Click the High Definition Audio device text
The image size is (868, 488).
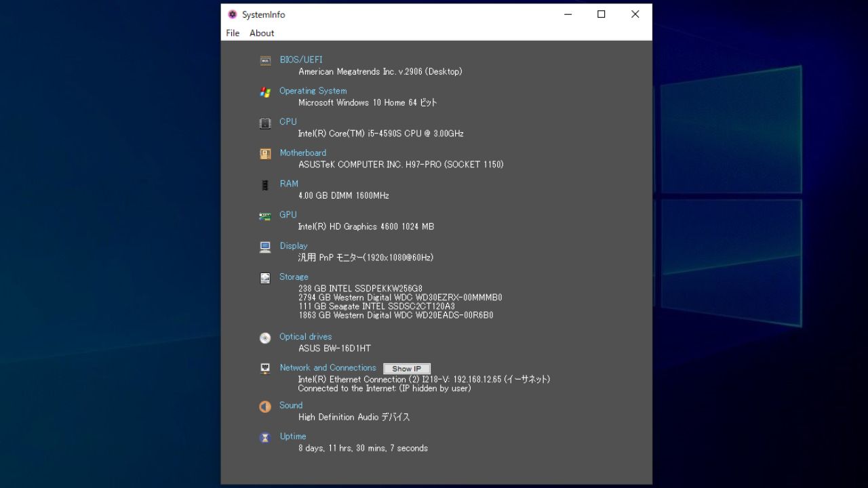click(354, 418)
